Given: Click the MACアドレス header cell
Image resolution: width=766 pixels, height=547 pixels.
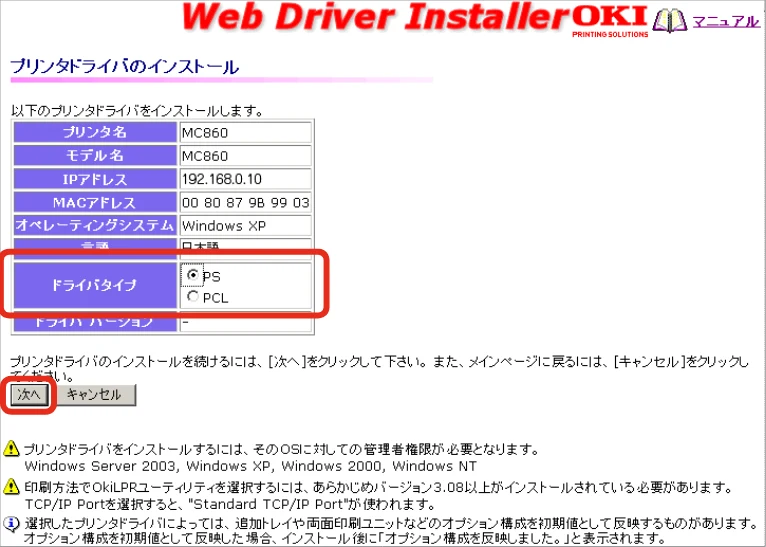Looking at the screenshot, I should click(x=95, y=202).
